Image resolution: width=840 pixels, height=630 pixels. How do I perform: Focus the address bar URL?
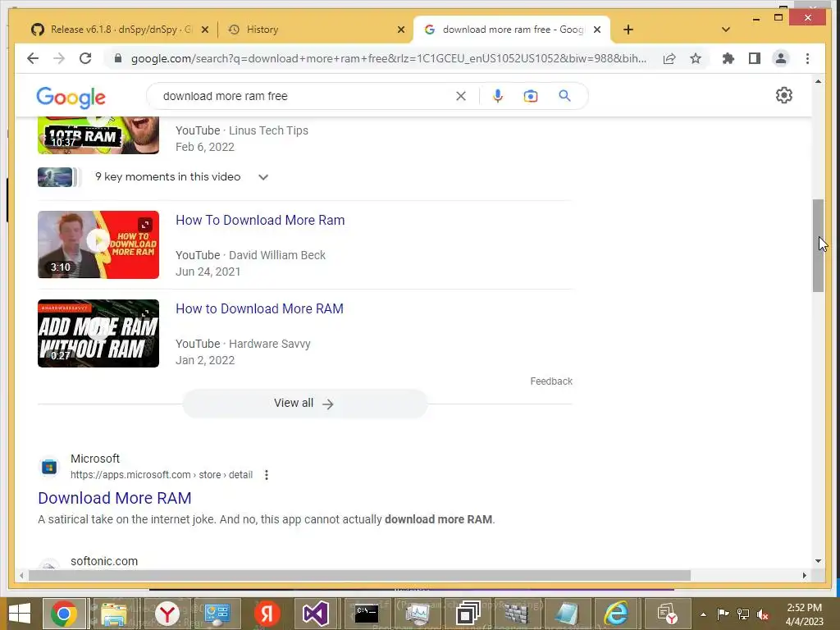point(388,58)
